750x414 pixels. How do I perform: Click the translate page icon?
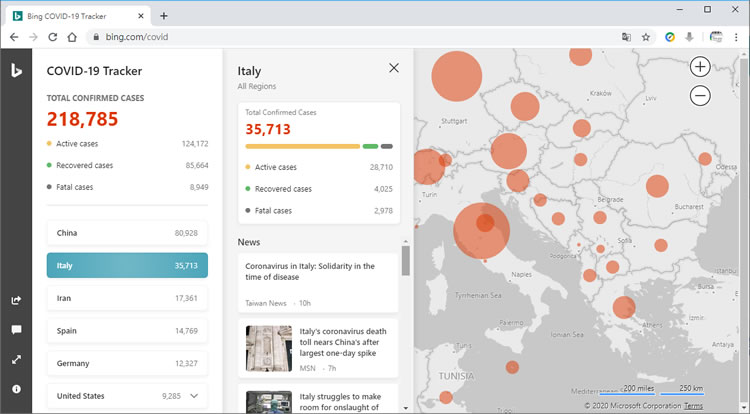pyautogui.click(x=626, y=37)
